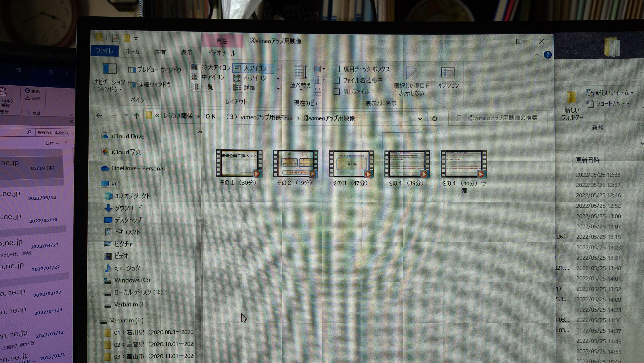Image resolution: width=644 pixels, height=363 pixels.
Task: Expand layout gallery more arrow
Action: coord(278,88)
